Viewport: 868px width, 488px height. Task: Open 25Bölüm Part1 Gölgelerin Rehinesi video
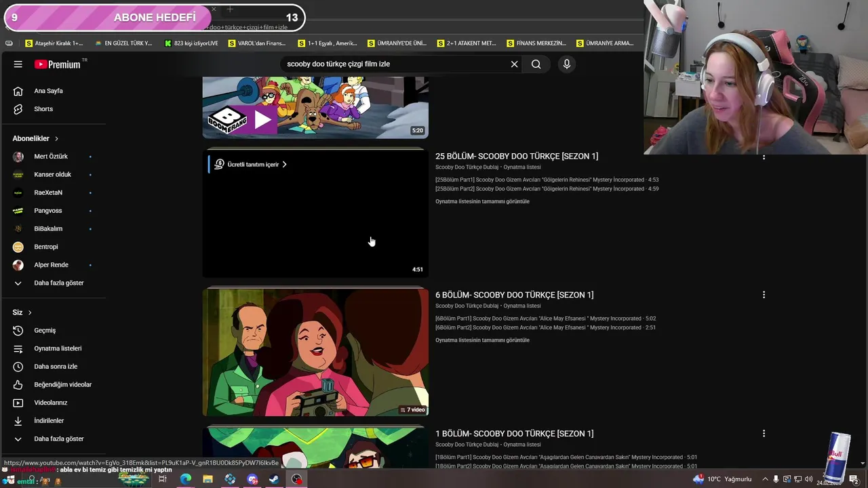(547, 180)
